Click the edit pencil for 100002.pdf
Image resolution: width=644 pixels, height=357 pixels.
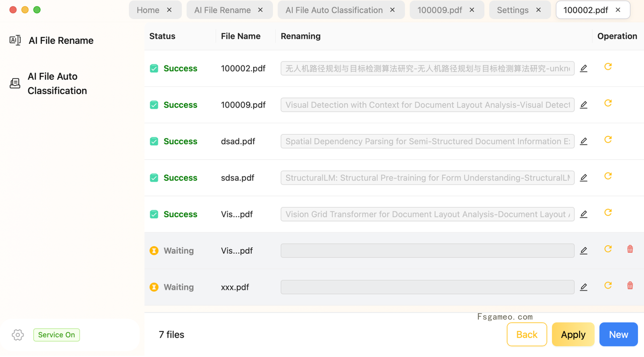tap(584, 68)
